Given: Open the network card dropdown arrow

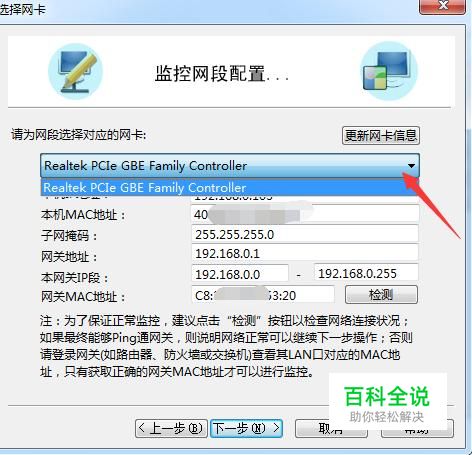Looking at the screenshot, I should click(x=411, y=166).
